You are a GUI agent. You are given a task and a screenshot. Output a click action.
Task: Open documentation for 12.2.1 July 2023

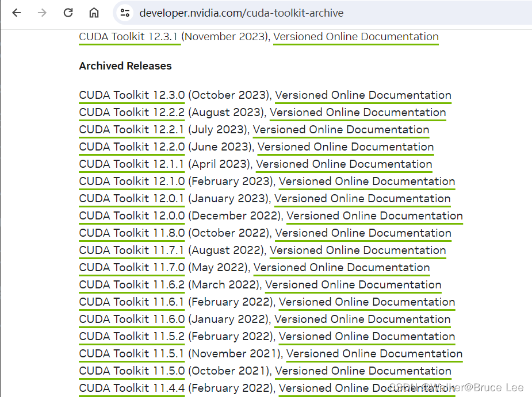point(341,130)
